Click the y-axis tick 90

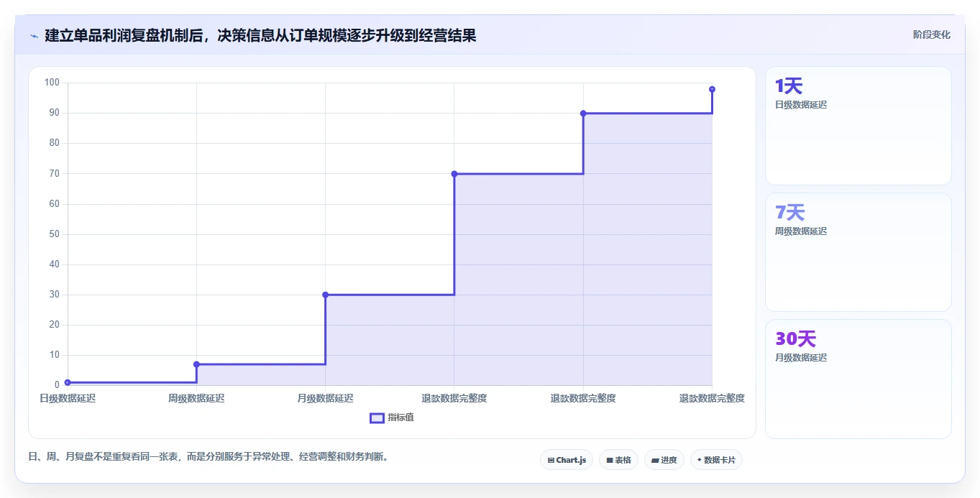54,113
